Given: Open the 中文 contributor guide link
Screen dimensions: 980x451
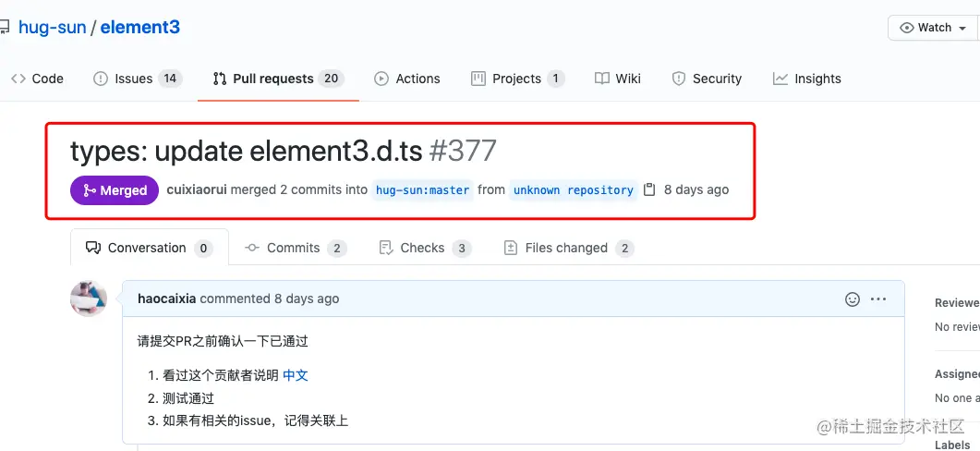Looking at the screenshot, I should click(x=296, y=375).
